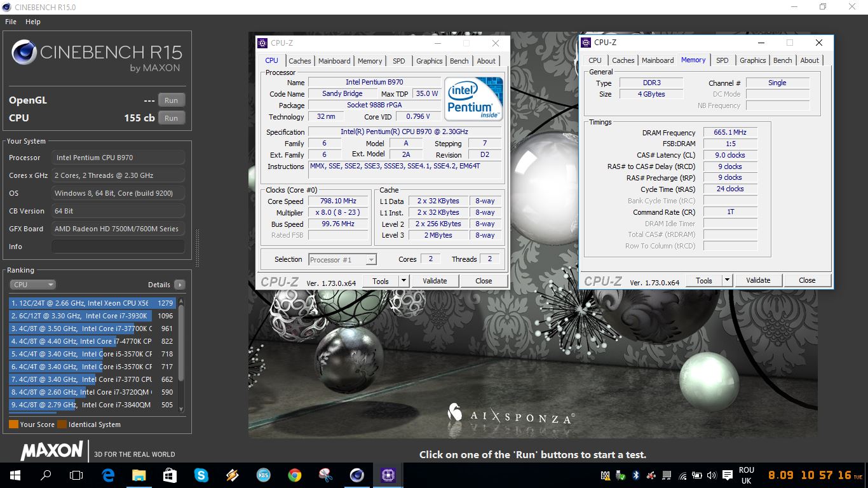Open volume speaker tray icon

tap(712, 475)
